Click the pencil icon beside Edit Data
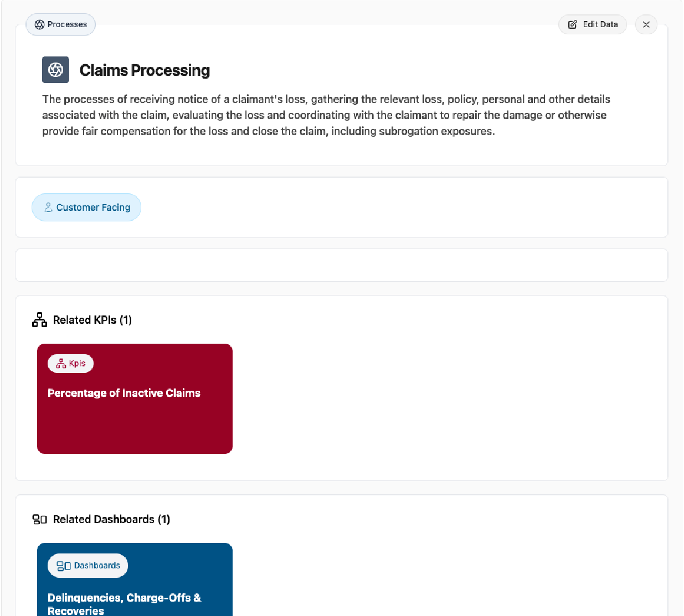 (x=573, y=24)
